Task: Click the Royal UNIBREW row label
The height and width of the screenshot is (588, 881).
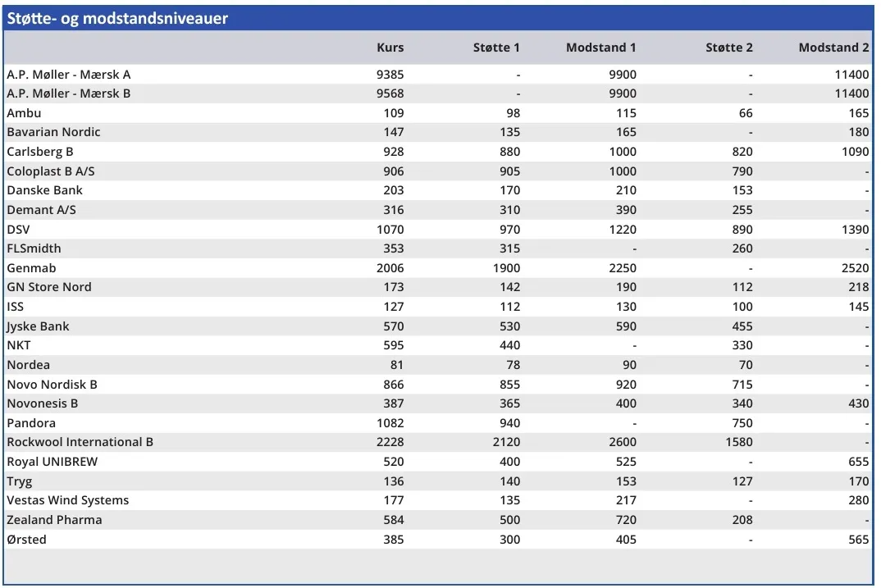Action: pos(52,462)
